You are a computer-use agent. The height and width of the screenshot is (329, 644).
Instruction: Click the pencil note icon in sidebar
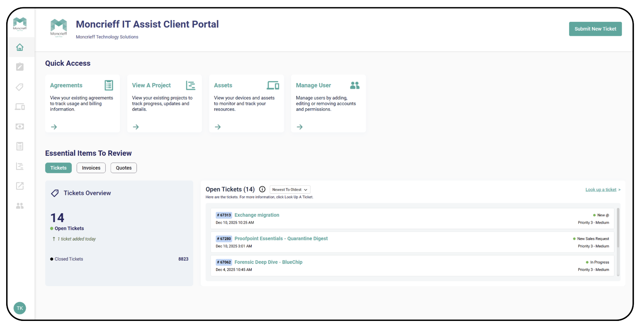click(x=20, y=67)
